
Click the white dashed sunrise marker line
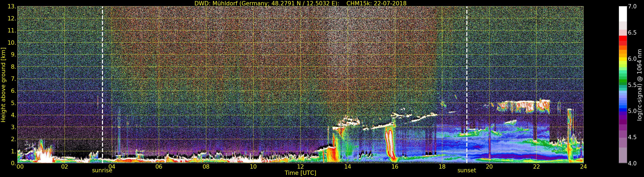(x=102, y=85)
